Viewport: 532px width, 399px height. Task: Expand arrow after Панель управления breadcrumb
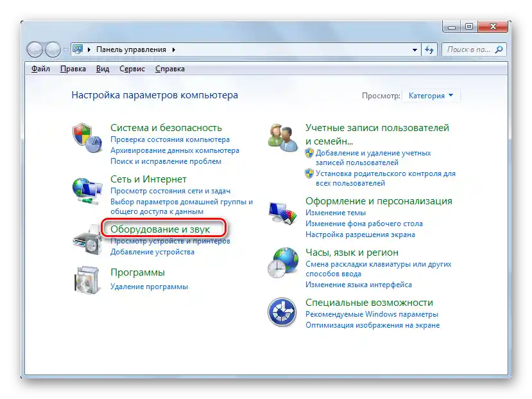(174, 49)
